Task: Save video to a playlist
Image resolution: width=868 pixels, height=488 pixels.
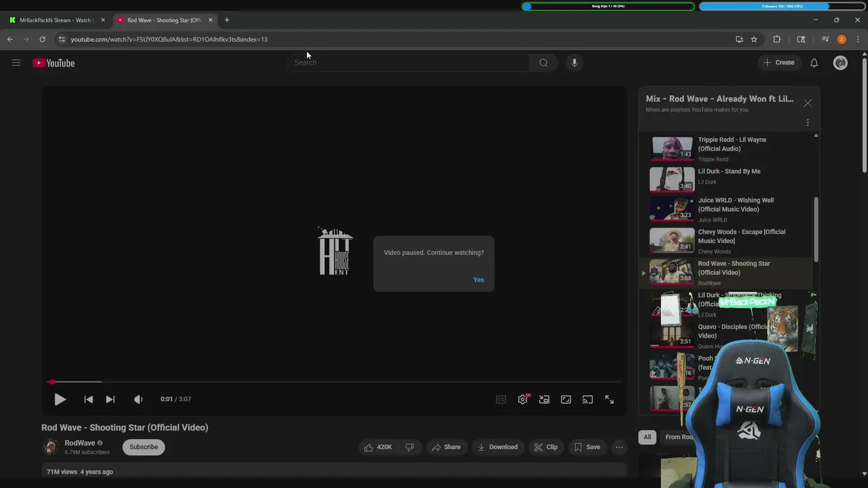Action: (x=587, y=447)
